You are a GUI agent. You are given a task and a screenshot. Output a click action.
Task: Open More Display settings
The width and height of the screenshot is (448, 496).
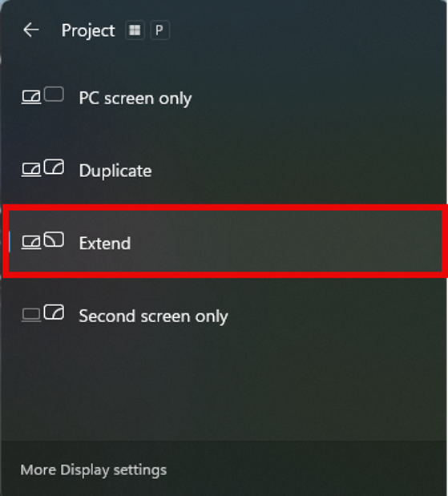coord(94,470)
